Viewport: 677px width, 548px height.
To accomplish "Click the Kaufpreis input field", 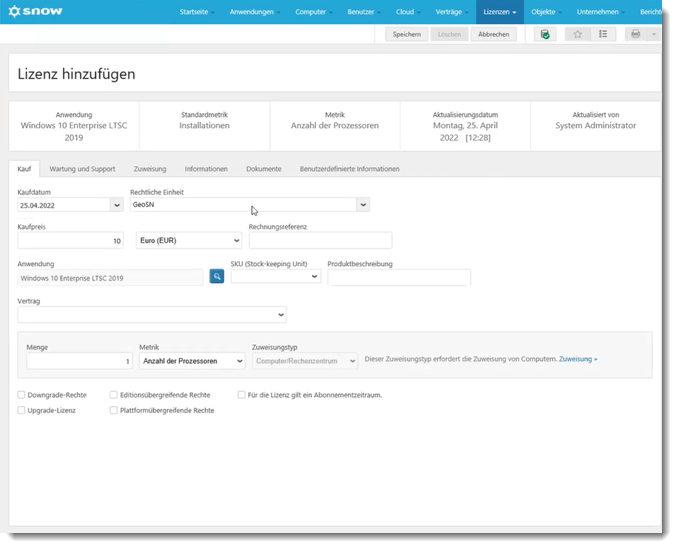I will pos(70,241).
